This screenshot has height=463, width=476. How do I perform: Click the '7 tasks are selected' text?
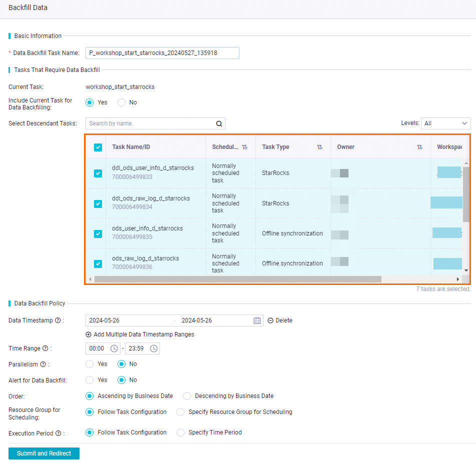click(443, 289)
